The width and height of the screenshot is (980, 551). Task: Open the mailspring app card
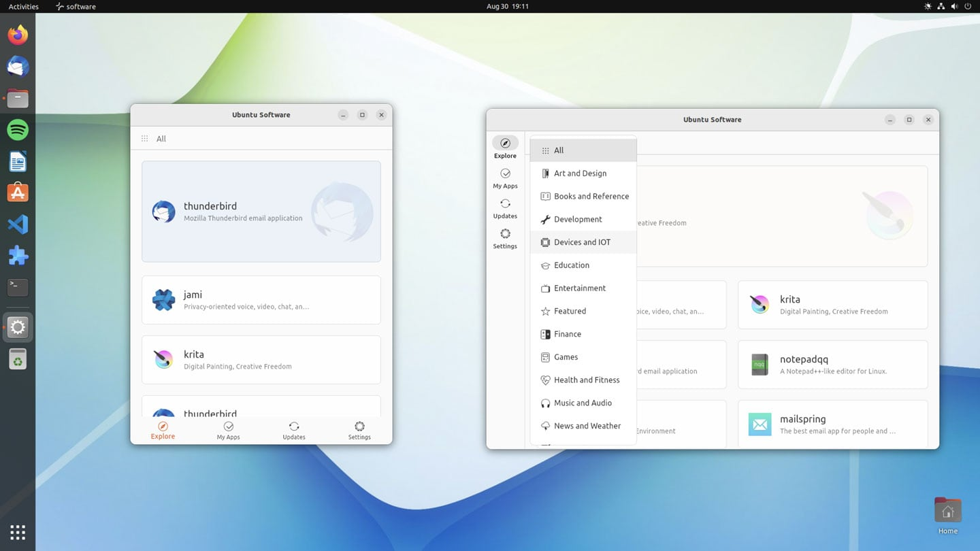[x=833, y=424]
